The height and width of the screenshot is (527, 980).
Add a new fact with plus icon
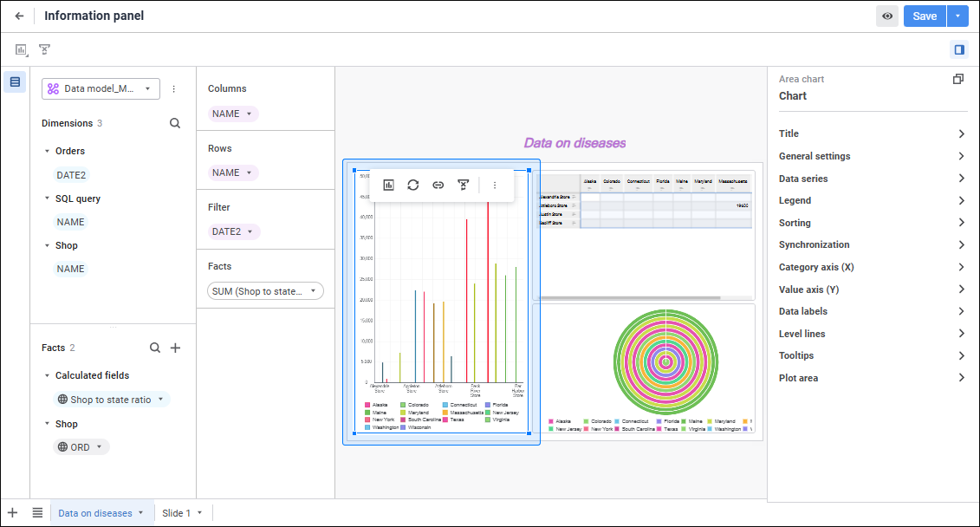[x=176, y=348]
